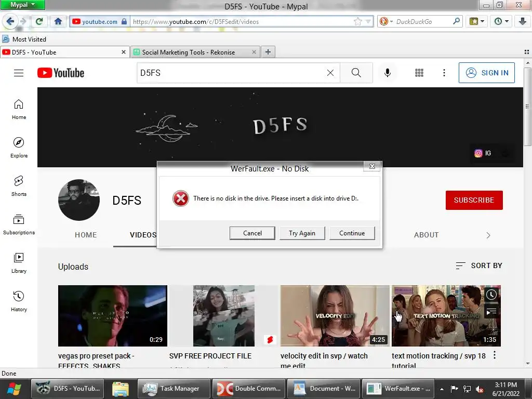Clear the YouTube search query
The image size is (532, 399).
click(330, 73)
